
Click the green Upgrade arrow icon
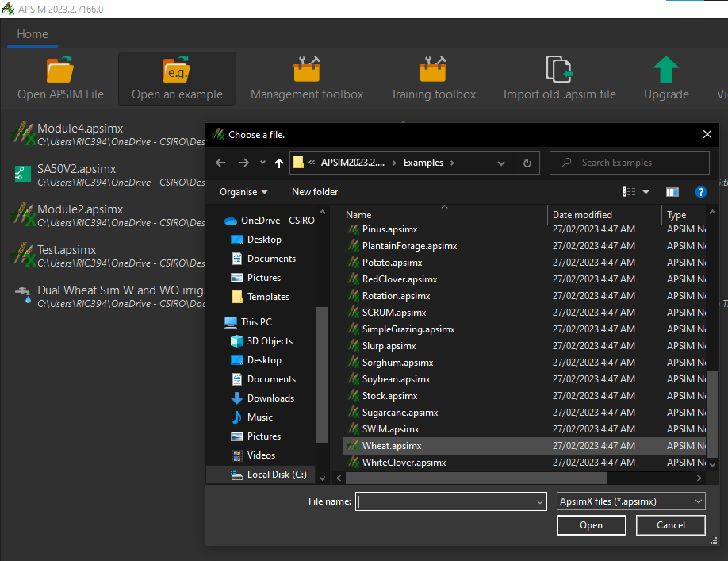[x=666, y=69]
